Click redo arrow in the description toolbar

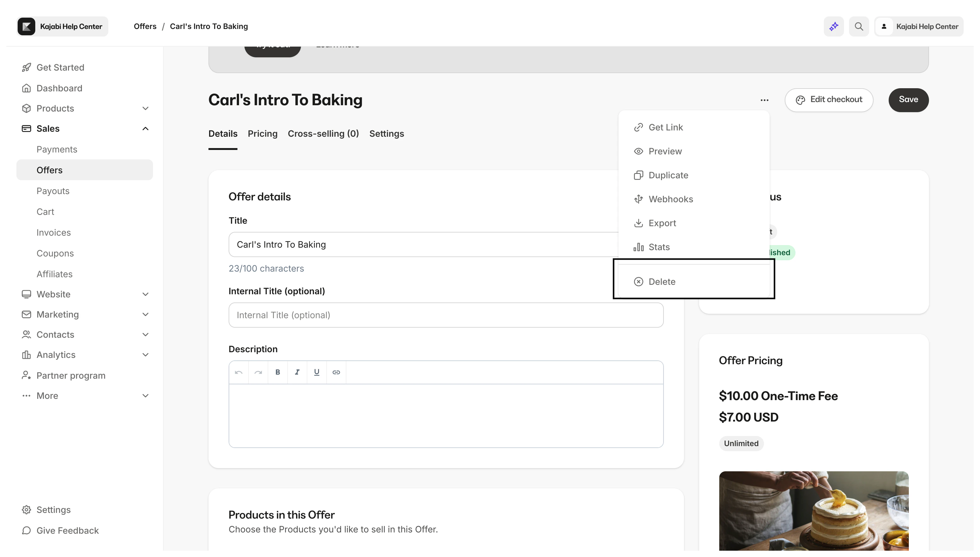[258, 372]
